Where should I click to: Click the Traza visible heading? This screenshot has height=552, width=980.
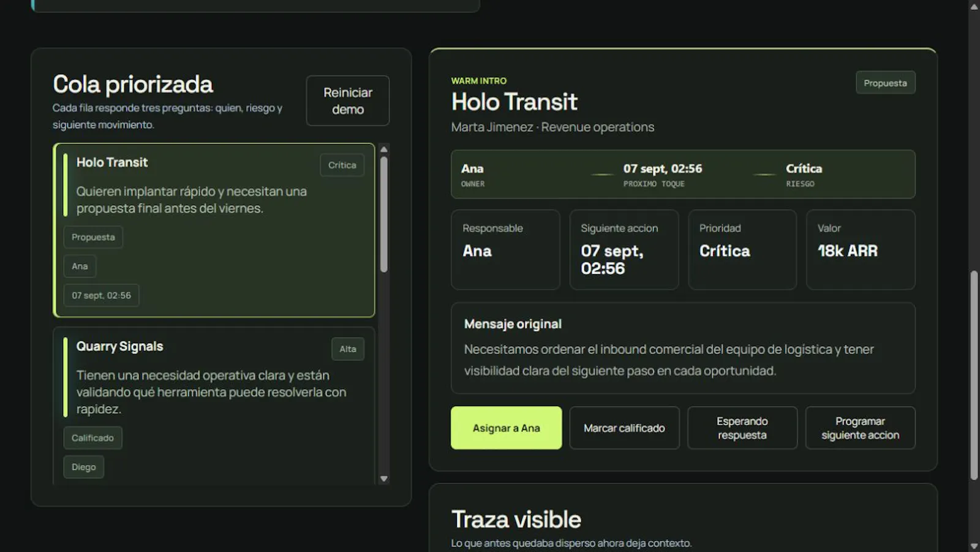516,520
